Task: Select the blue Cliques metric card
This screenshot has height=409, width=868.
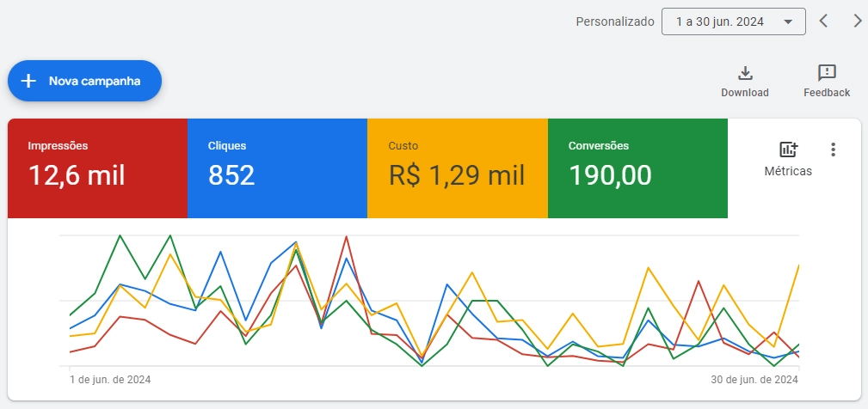Action: [277, 168]
